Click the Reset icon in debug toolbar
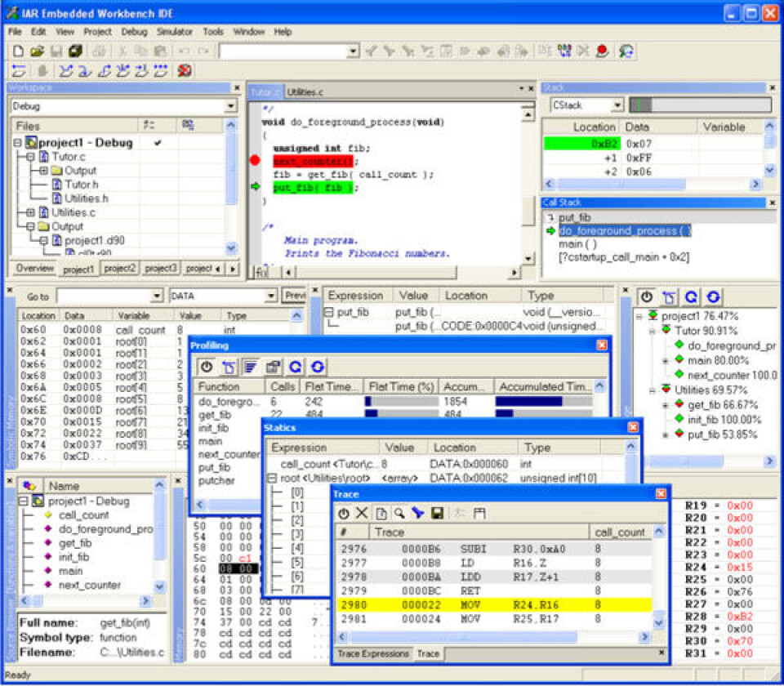 coord(19,71)
